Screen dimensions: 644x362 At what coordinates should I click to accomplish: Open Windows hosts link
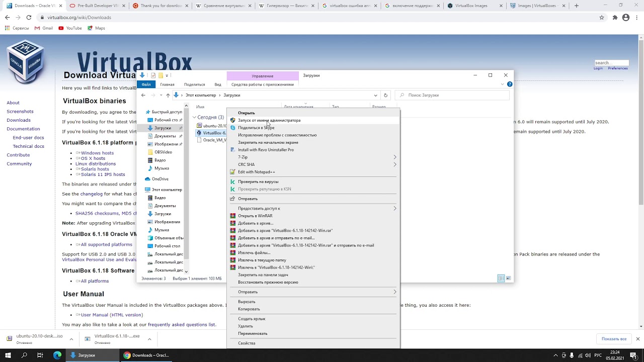[x=97, y=153]
